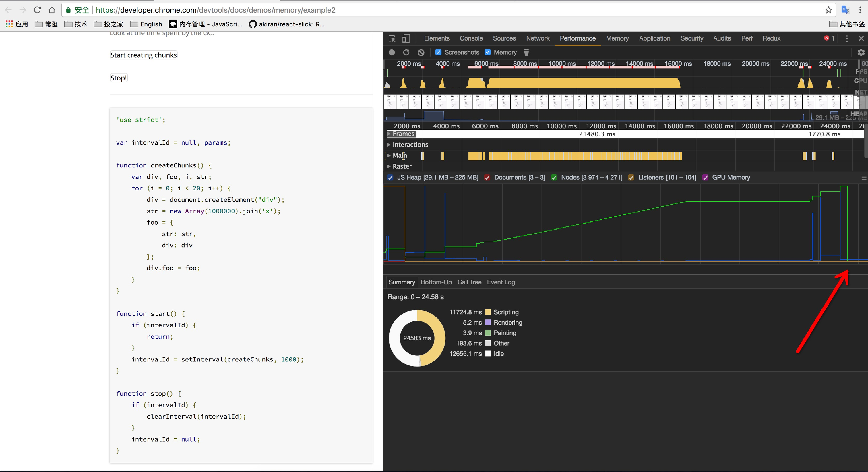Bookmark this page with star icon
The width and height of the screenshot is (868, 472).
point(828,10)
